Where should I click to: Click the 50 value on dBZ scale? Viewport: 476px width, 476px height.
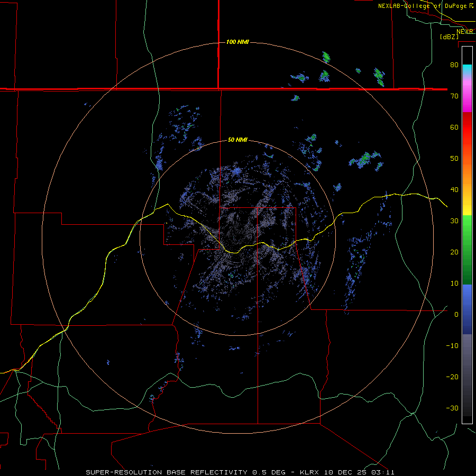point(454,159)
